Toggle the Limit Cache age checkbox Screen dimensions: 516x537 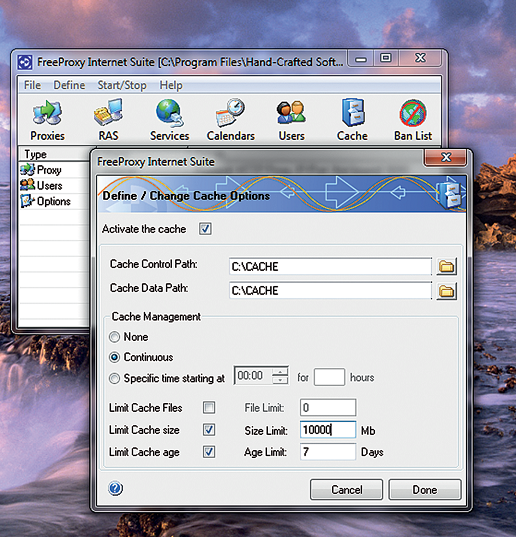click(209, 452)
